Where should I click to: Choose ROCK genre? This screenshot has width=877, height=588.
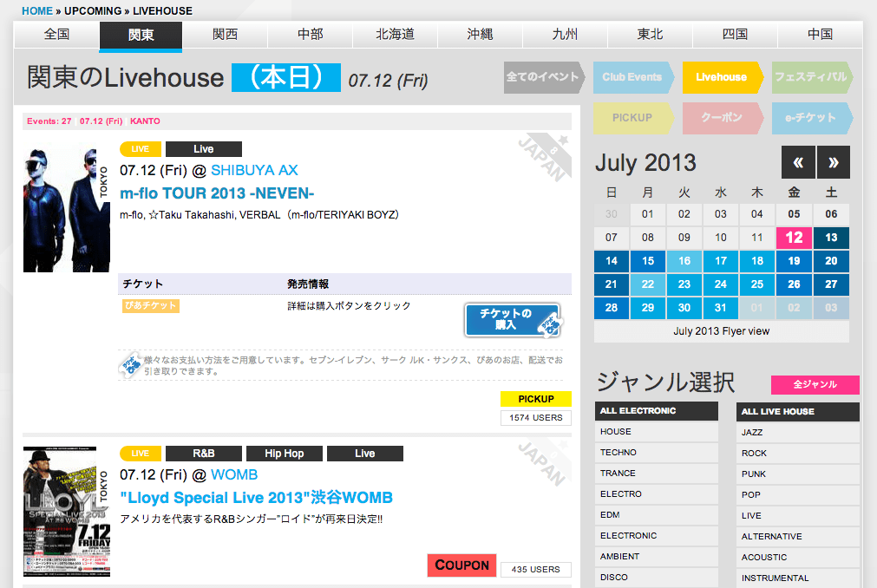[x=797, y=454]
